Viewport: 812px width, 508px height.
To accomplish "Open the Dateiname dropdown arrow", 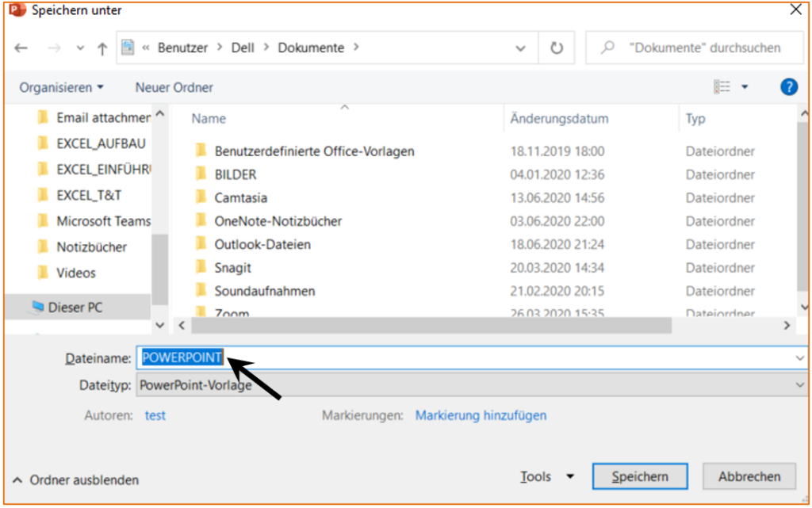I will tap(799, 358).
